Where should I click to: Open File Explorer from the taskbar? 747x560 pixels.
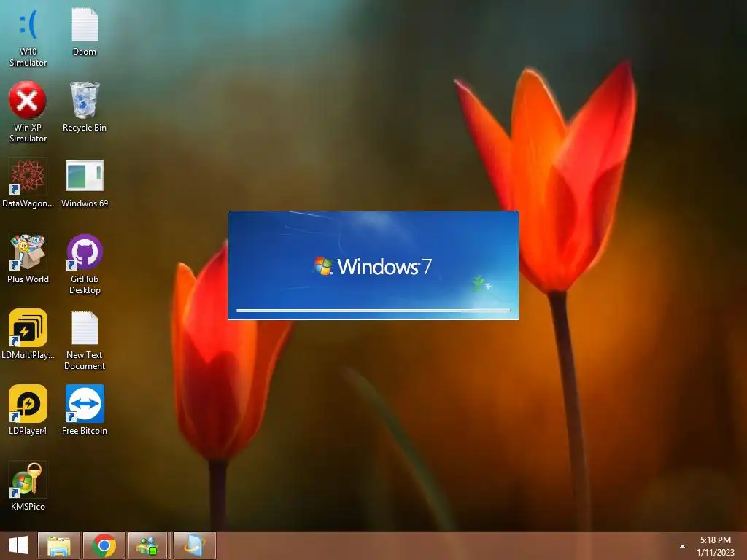pyautogui.click(x=59, y=545)
